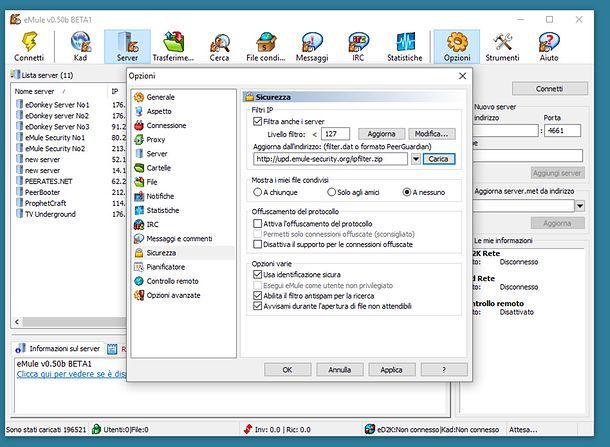
Task: Select the Server toolbar icon
Action: (127, 47)
